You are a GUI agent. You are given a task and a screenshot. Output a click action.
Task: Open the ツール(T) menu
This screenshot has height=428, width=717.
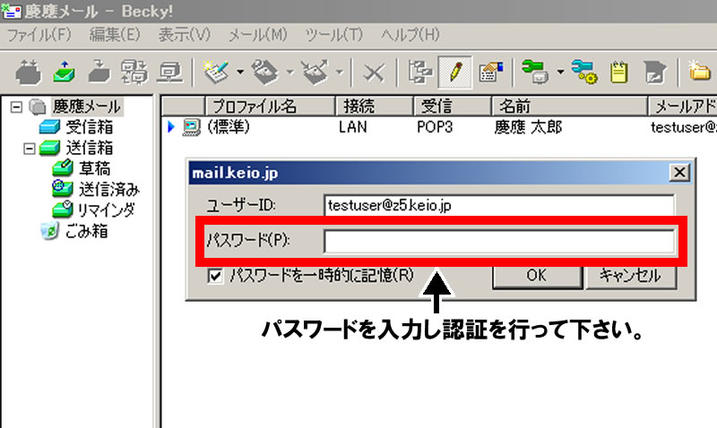tap(335, 35)
